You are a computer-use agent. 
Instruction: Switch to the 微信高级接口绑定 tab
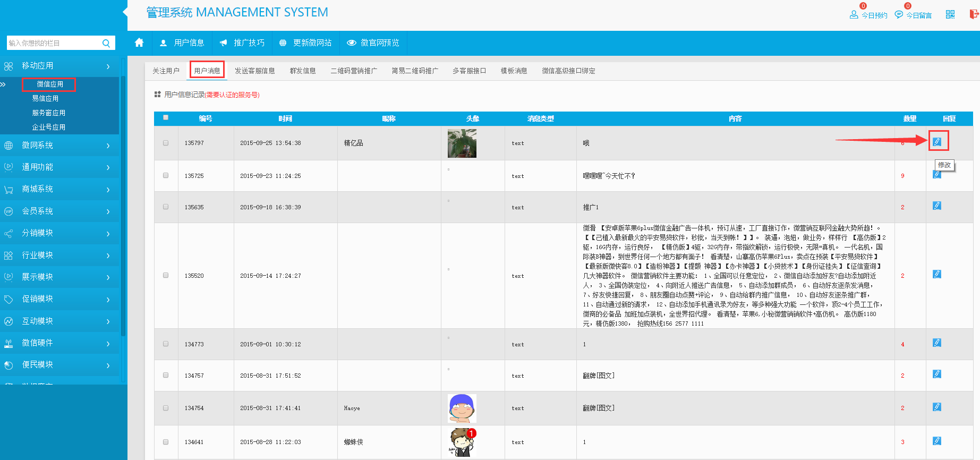tap(568, 71)
